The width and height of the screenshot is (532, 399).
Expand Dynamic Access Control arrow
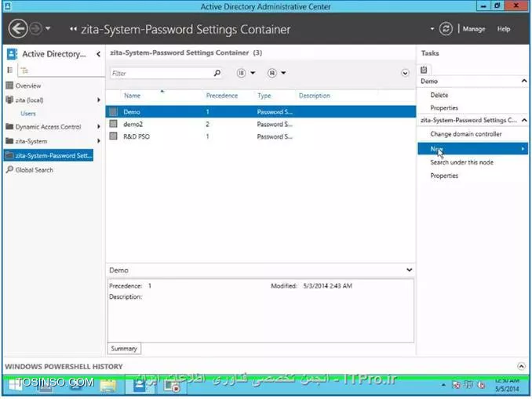[99, 126]
